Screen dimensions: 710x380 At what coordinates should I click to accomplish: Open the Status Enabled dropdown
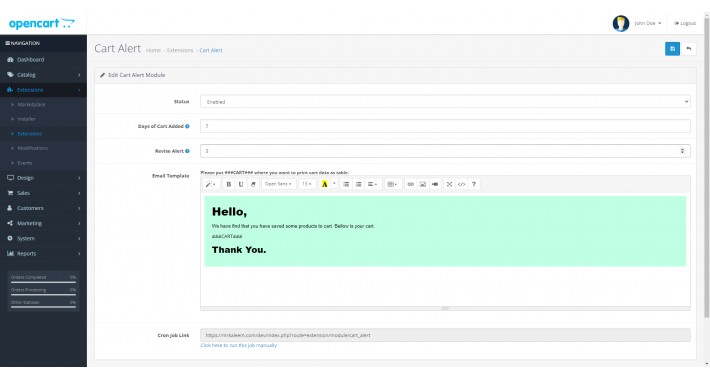coord(445,102)
